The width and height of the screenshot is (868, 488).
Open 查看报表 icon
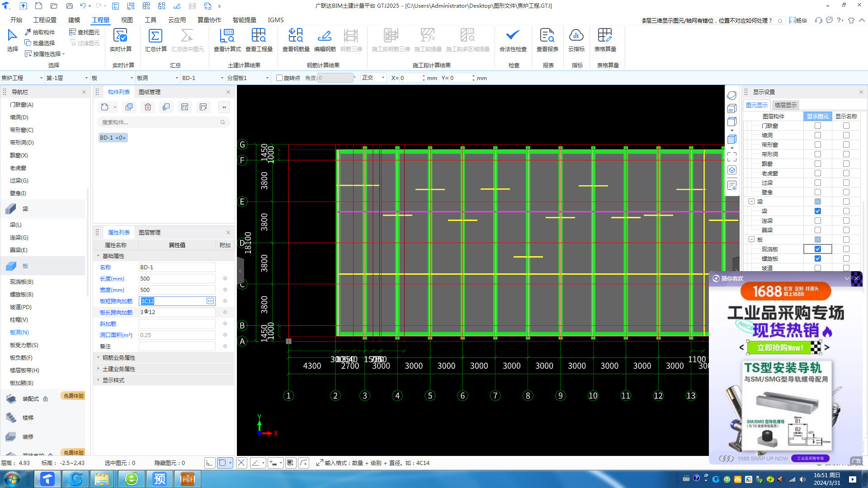[x=547, y=36]
